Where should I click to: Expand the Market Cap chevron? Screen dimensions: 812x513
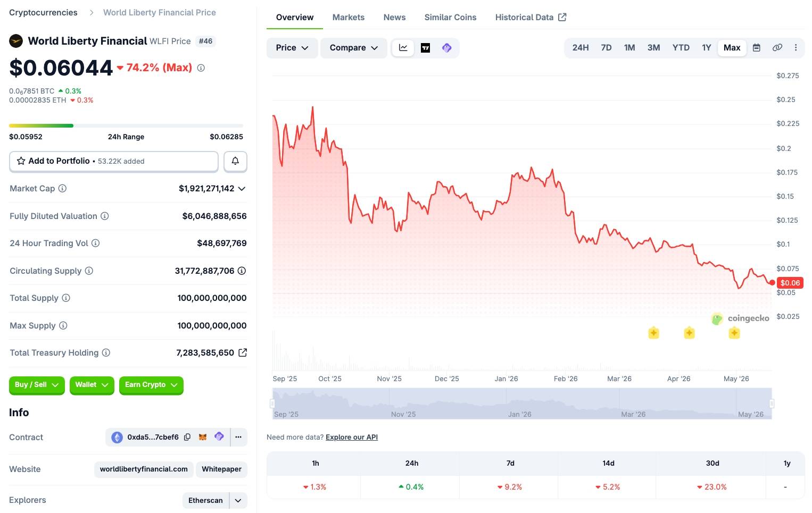point(242,189)
